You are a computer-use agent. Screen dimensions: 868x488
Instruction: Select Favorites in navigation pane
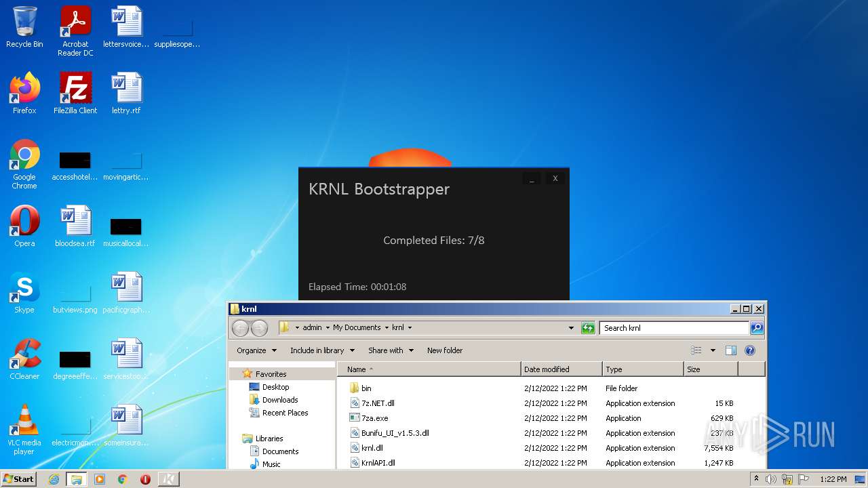[x=271, y=374]
